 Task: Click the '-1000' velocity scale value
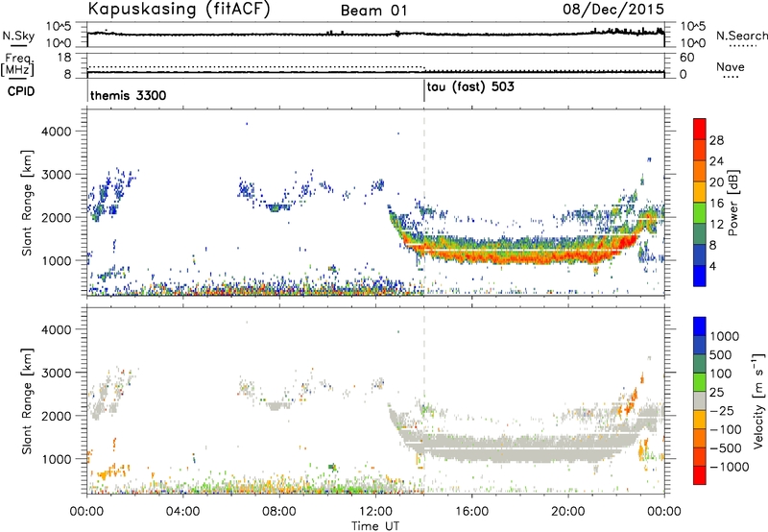click(x=730, y=467)
